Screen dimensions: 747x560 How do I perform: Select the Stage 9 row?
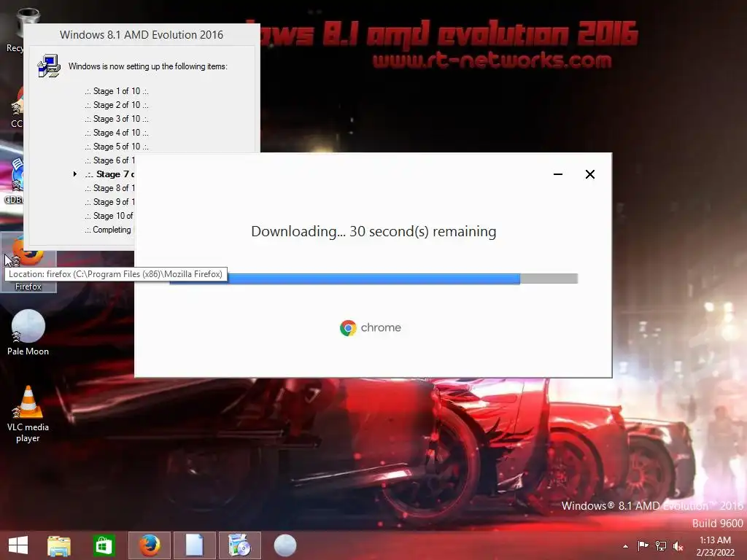point(110,202)
